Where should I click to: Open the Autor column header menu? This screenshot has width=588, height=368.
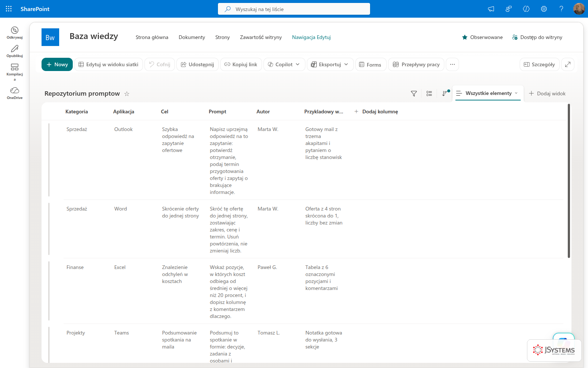(263, 112)
